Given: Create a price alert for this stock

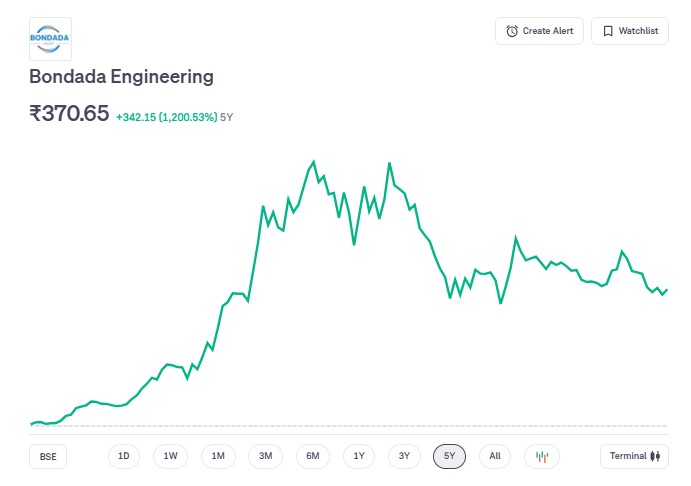Looking at the screenshot, I should [539, 31].
